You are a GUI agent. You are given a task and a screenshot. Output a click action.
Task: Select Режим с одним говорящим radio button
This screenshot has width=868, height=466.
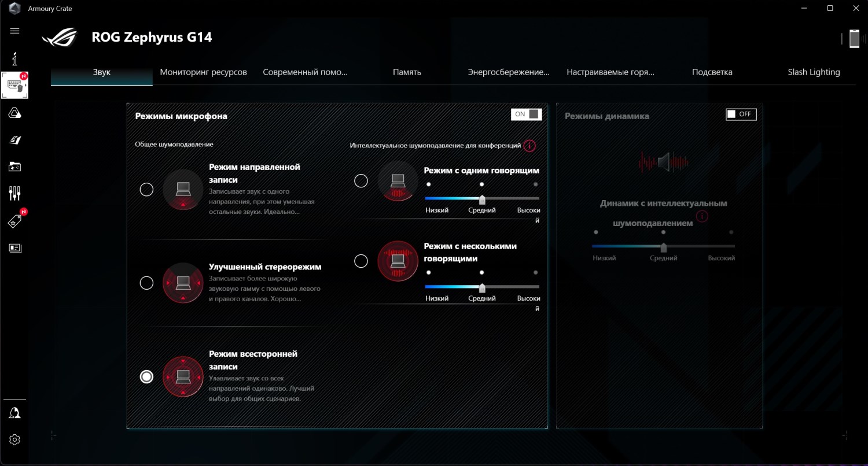click(x=361, y=181)
